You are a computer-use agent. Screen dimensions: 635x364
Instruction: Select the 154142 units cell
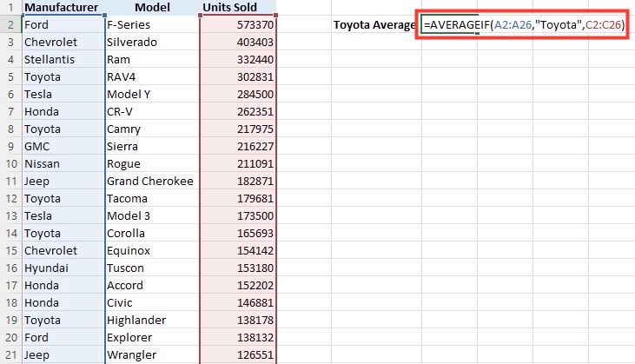tap(239, 250)
